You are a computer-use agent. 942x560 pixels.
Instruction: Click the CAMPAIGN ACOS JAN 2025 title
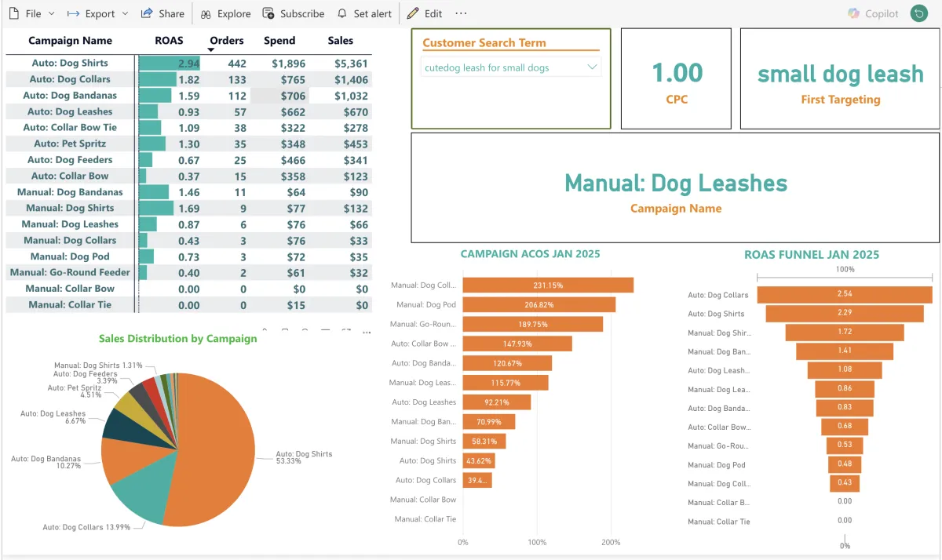pos(530,254)
